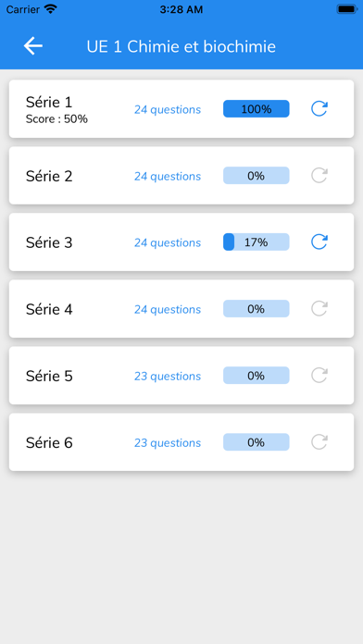Tap 24 questions link in Série 2
Image resolution: width=363 pixels, height=644 pixels.
tap(168, 176)
